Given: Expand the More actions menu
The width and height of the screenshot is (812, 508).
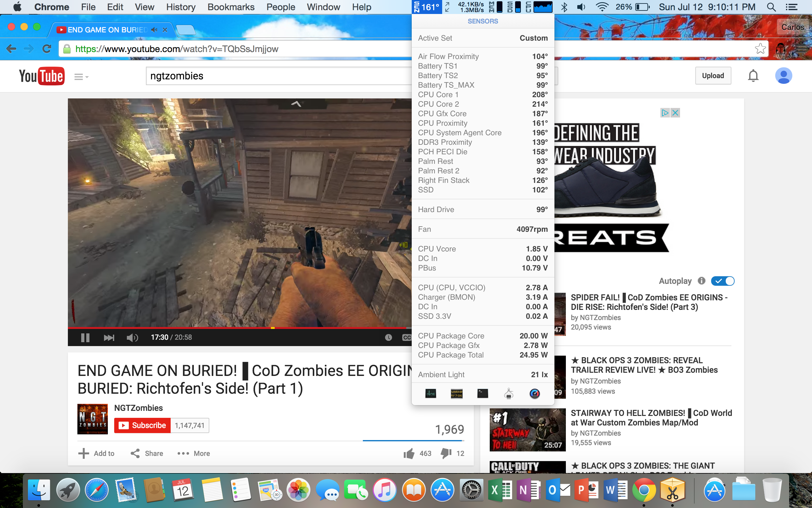Looking at the screenshot, I should coord(193,453).
